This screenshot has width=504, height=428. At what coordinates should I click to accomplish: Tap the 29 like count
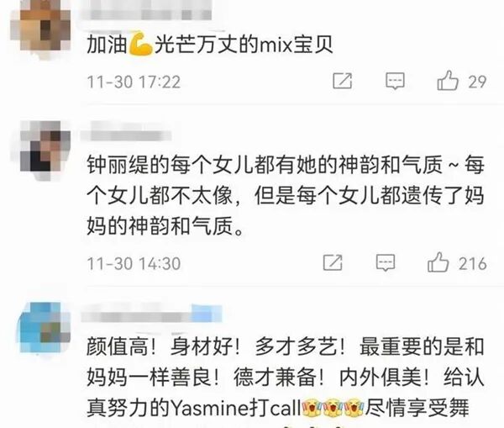(477, 82)
